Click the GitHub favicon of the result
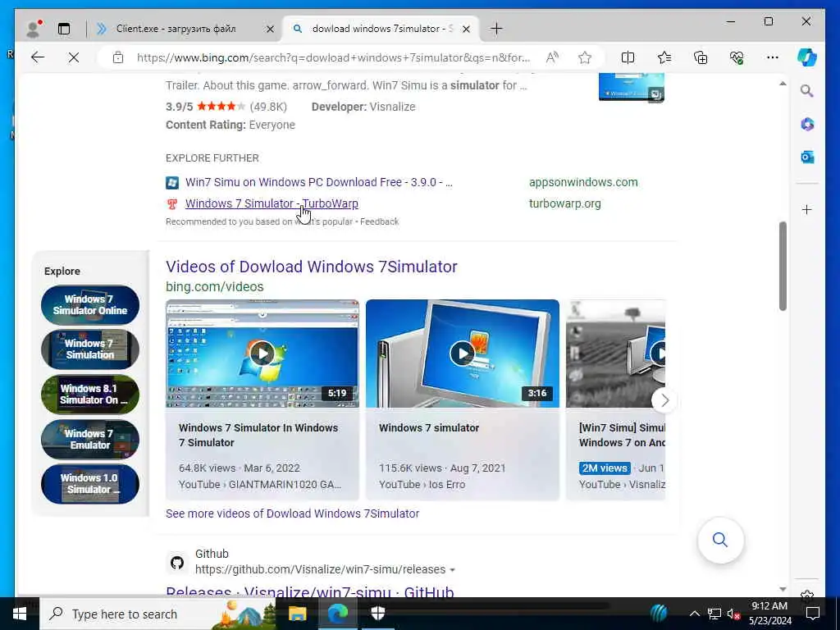 pyautogui.click(x=177, y=563)
